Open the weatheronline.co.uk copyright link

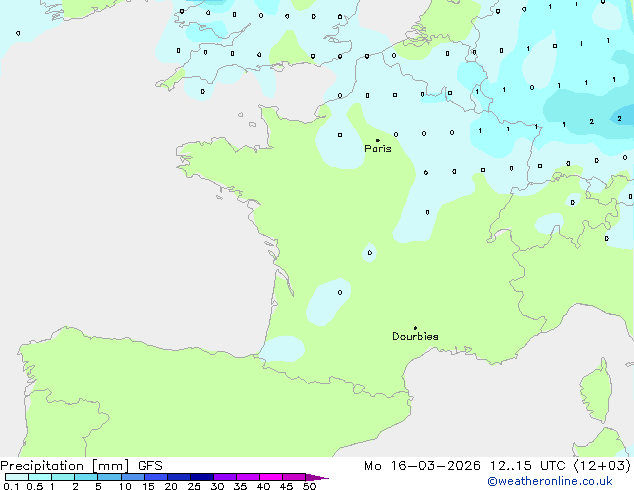coord(550,481)
